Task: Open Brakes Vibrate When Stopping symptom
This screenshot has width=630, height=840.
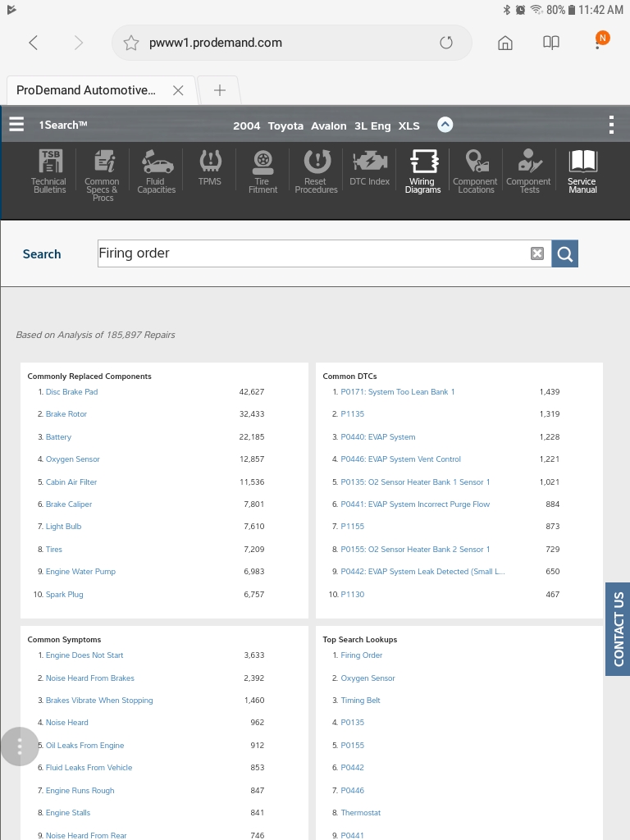Action: click(99, 701)
